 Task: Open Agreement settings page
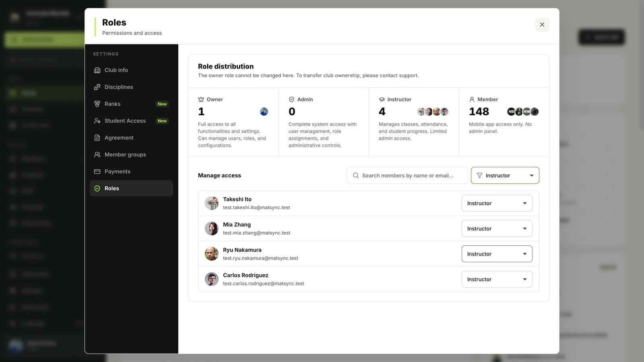[x=131, y=138]
